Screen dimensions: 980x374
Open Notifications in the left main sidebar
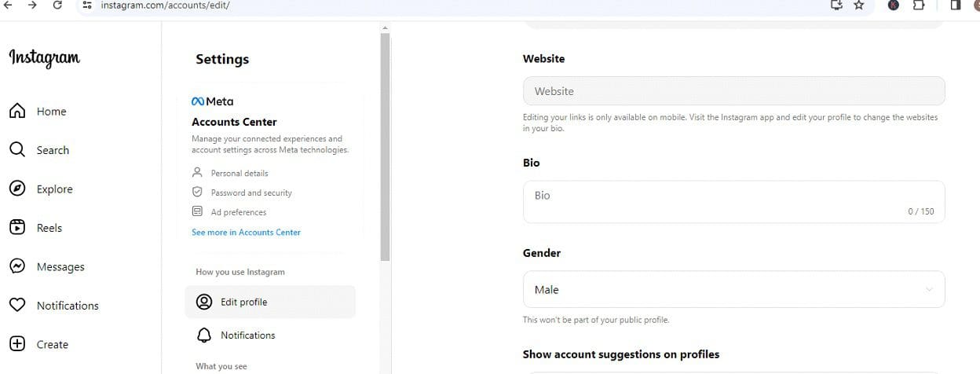[68, 306]
